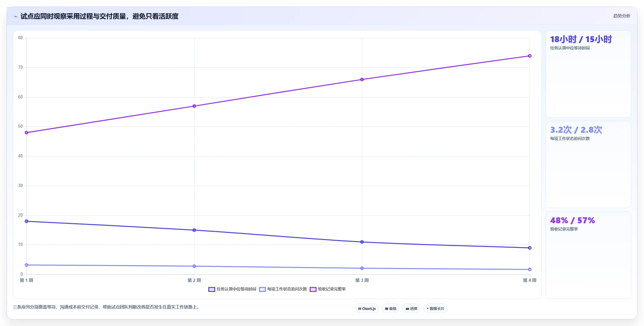Click the 验收记录完整率 data point at 第 1 周
The image size is (644, 326).
pyautogui.click(x=27, y=133)
